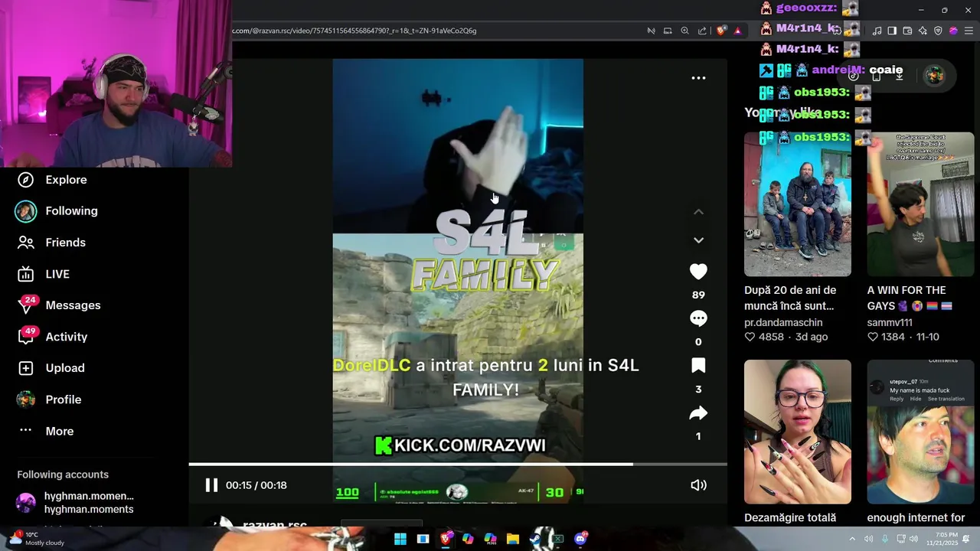The height and width of the screenshot is (551, 980).
Task: Seek on the video progress bar
Action: pyautogui.click(x=458, y=464)
